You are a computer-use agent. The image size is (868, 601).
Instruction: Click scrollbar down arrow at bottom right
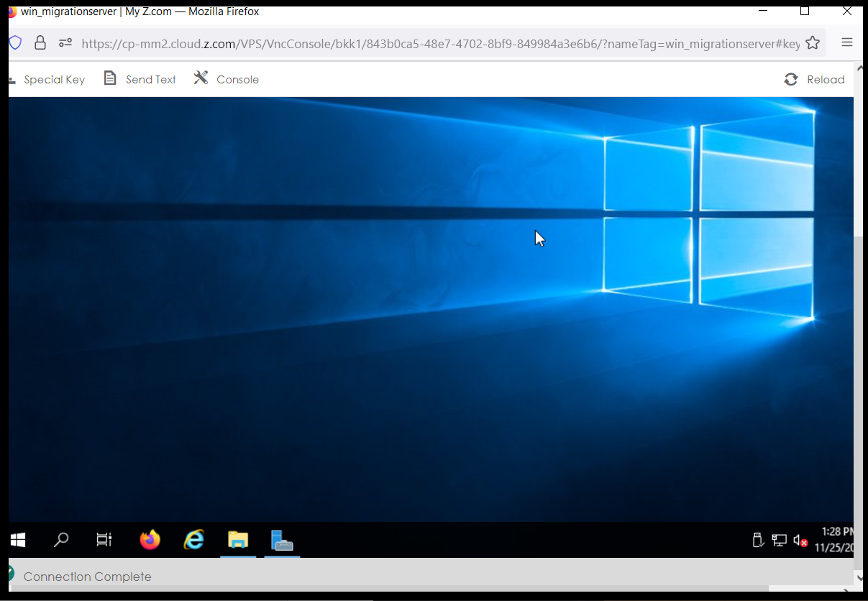(x=859, y=577)
